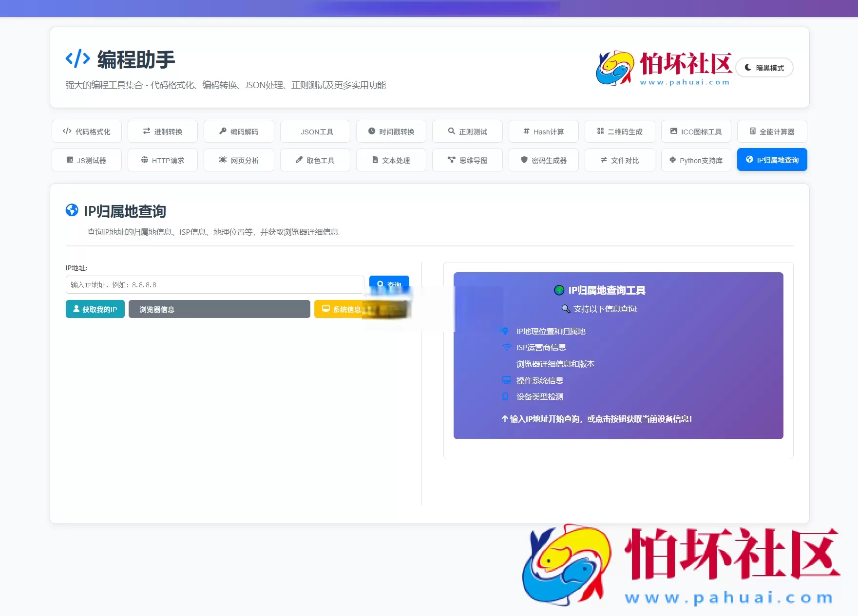Screen dimensions: 858x616
Task: Toggle 暗黑模式 dark mode
Action: 764,68
